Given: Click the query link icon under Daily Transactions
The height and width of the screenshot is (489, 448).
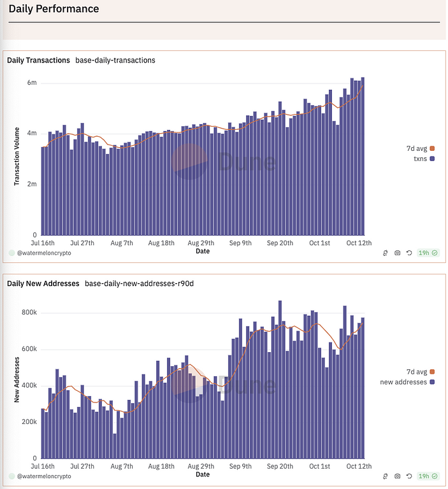Looking at the screenshot, I should tap(386, 253).
